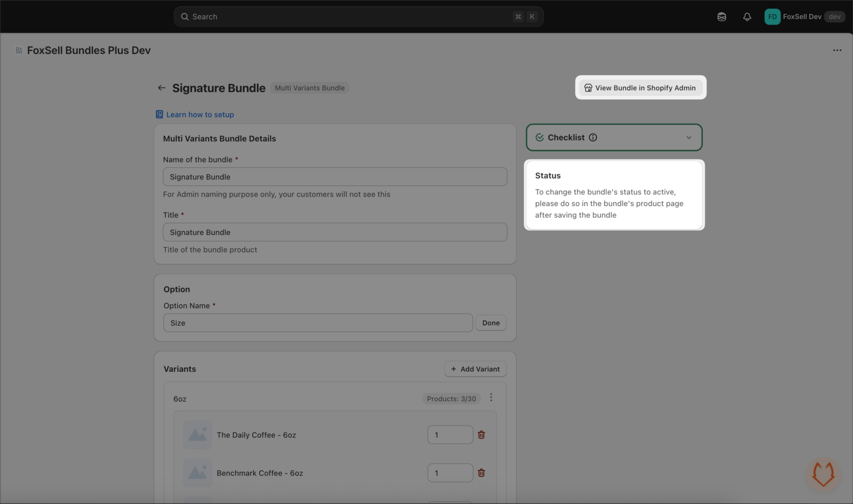Image resolution: width=853 pixels, height=504 pixels.
Task: Open the kebab menu for the 6oz variant
Action: tap(491, 397)
